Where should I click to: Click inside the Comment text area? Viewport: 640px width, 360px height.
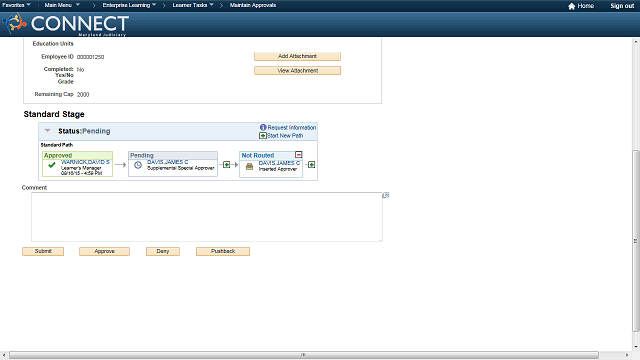[207, 217]
